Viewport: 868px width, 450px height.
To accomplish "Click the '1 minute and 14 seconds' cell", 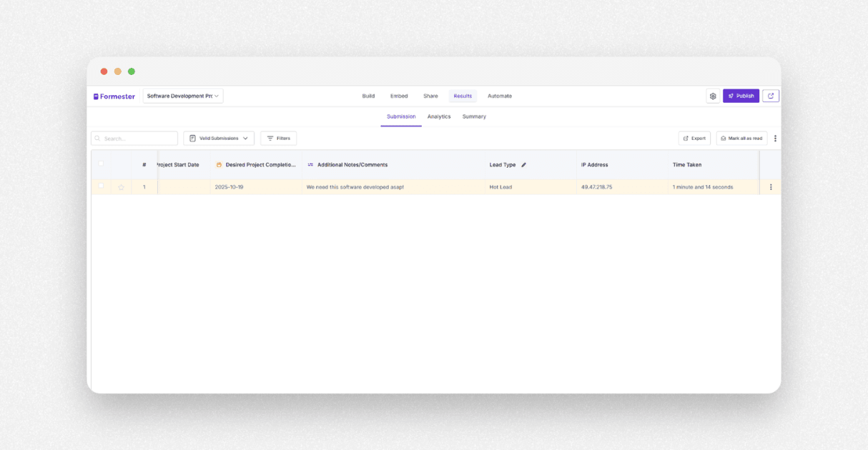I will point(714,187).
